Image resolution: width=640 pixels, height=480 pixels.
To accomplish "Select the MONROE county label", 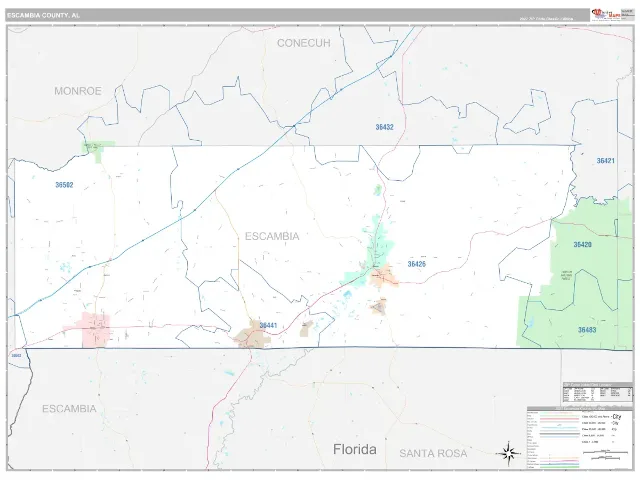I will coord(78,91).
